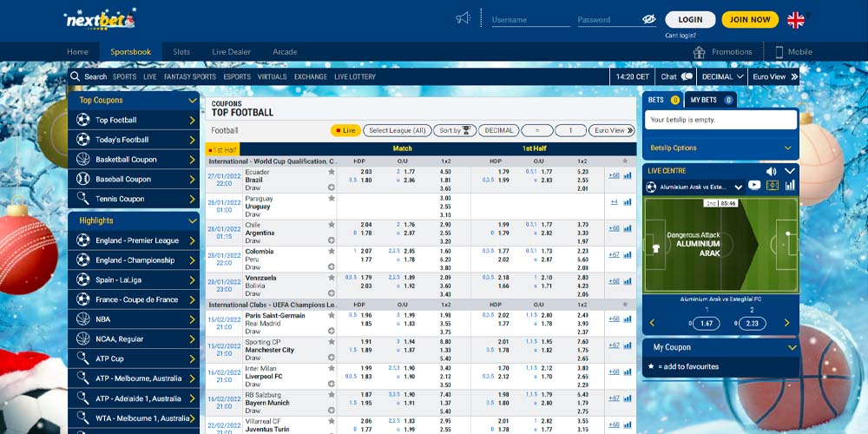Screen dimensions: 868x434
Task: Click the announcements megaphone icon
Action: click(x=464, y=18)
